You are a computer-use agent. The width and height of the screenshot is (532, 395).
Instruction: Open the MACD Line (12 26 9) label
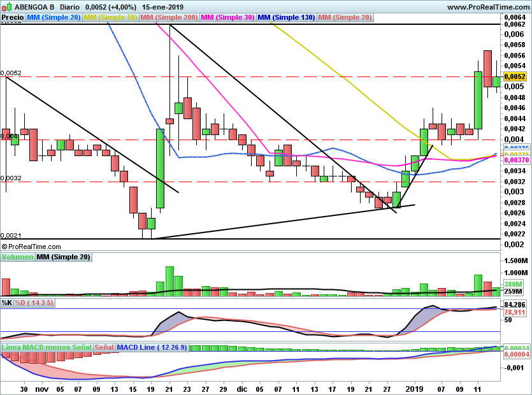(x=152, y=347)
